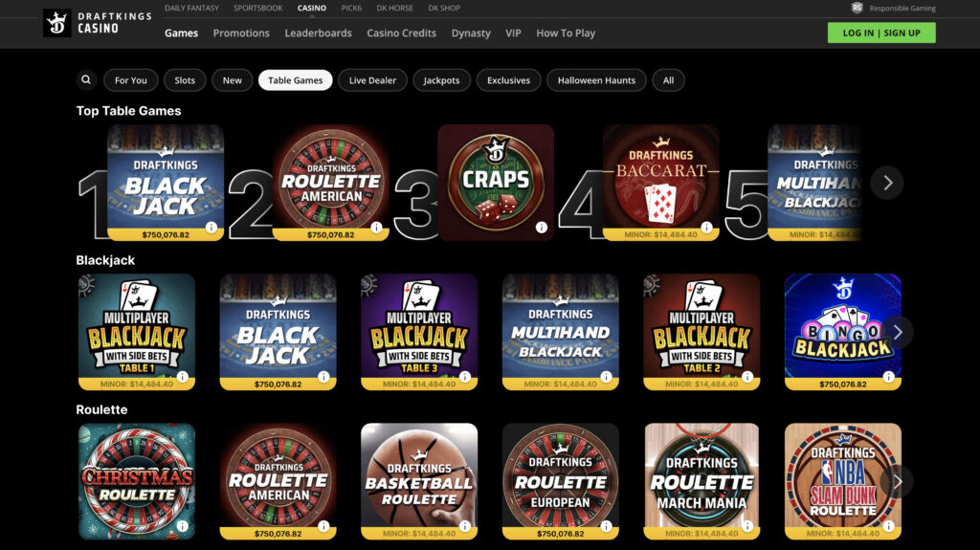Open info icon on top Blackjack tile

pos(212,228)
